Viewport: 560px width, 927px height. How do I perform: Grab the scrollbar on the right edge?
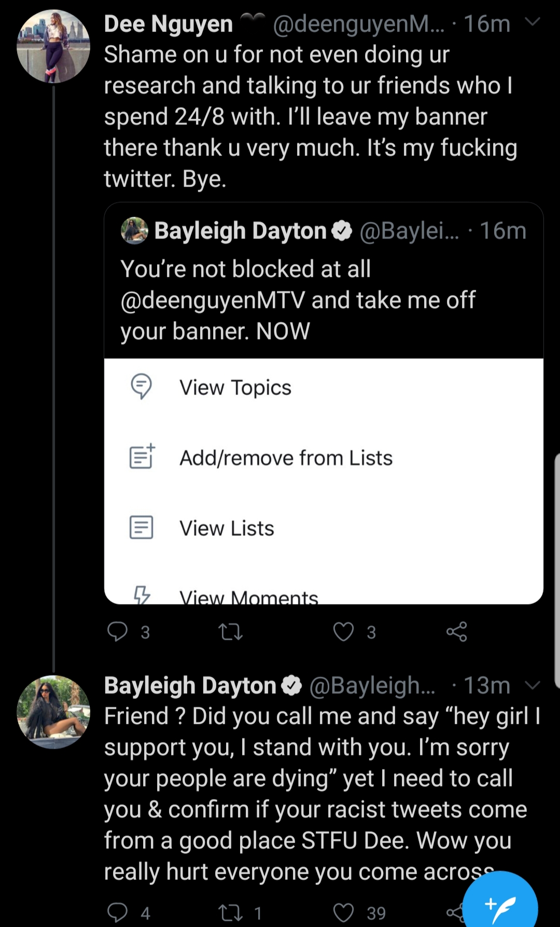[x=557, y=569]
